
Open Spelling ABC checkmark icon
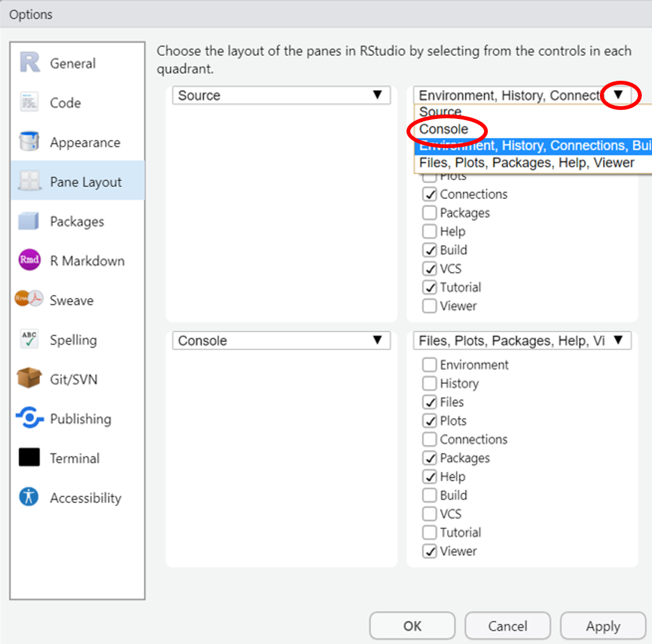click(x=30, y=339)
